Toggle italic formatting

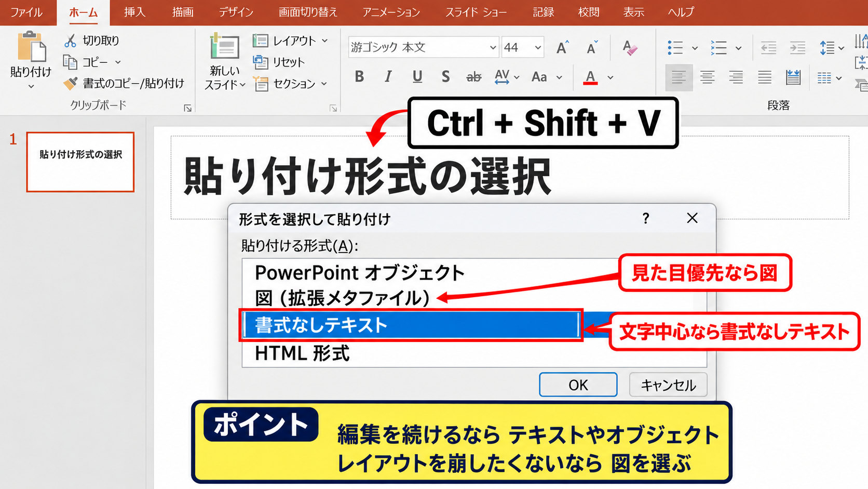(388, 77)
